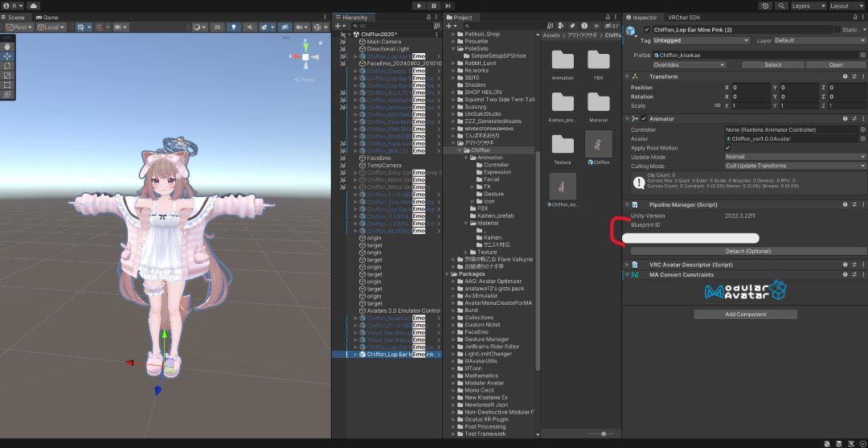The height and width of the screenshot is (448, 868).
Task: Click the prefab Select button
Action: tap(773, 65)
